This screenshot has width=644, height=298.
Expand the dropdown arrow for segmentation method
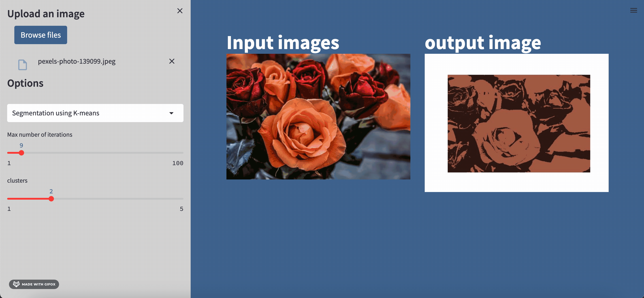tap(171, 113)
